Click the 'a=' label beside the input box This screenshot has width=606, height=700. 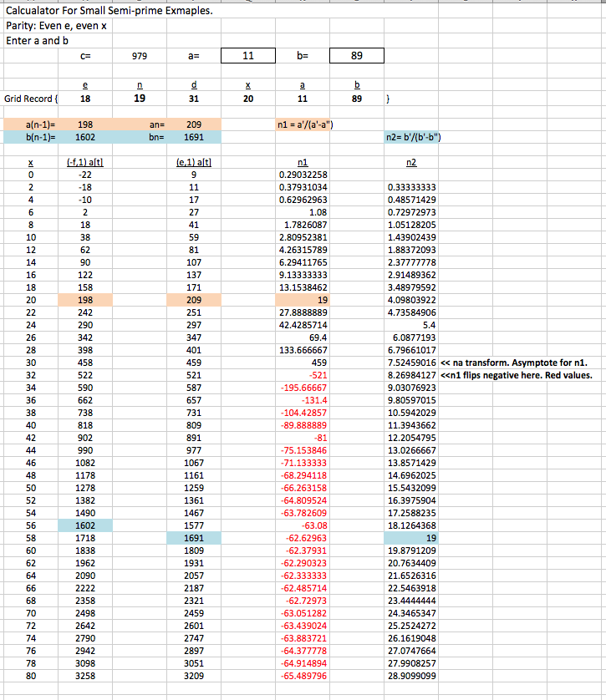[194, 56]
